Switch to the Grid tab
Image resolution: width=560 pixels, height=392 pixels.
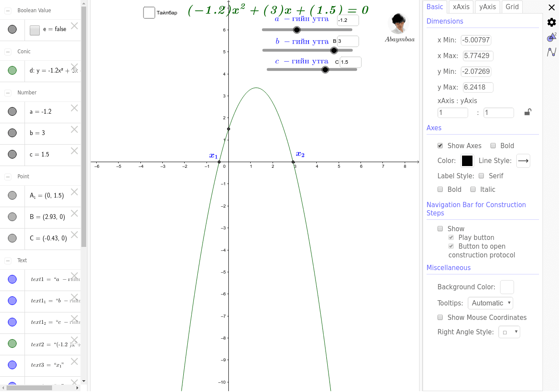pos(512,7)
